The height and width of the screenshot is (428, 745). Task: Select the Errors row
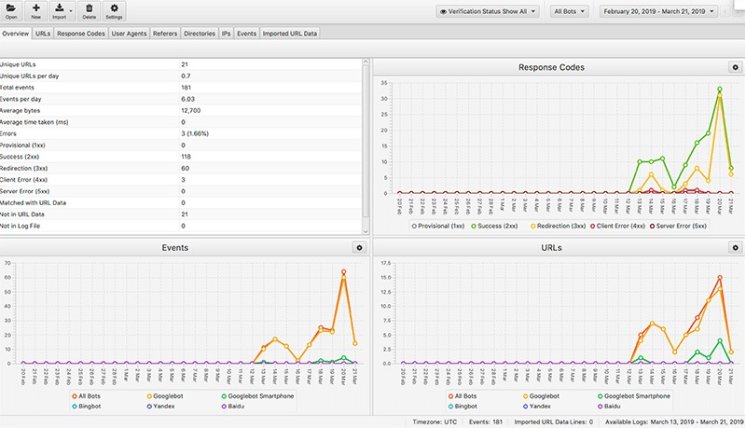[x=181, y=134]
